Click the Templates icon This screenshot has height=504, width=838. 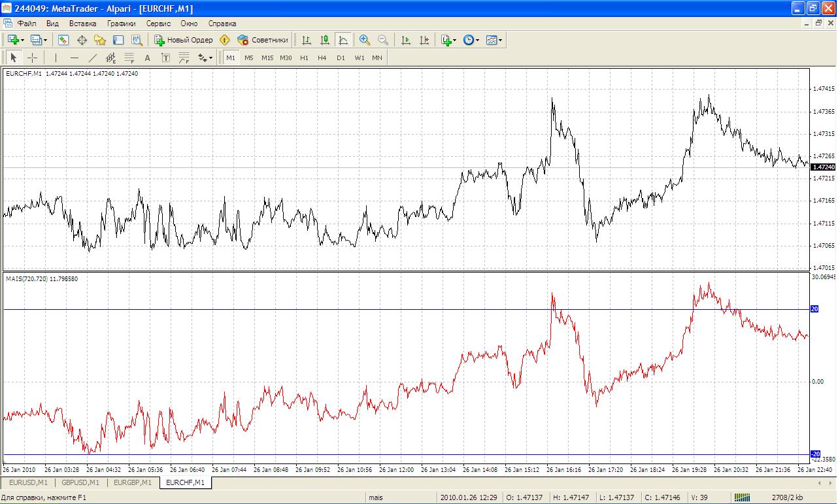pyautogui.click(x=492, y=40)
